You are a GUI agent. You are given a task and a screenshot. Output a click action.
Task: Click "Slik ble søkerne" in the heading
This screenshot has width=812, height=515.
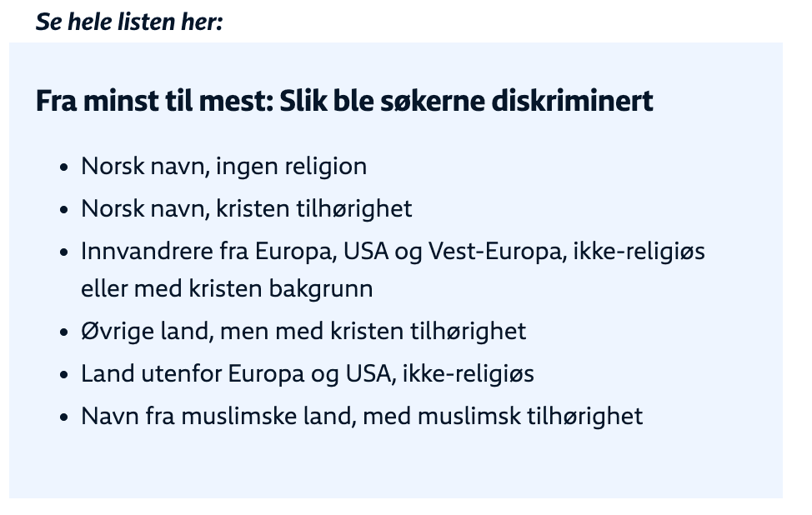[382, 100]
